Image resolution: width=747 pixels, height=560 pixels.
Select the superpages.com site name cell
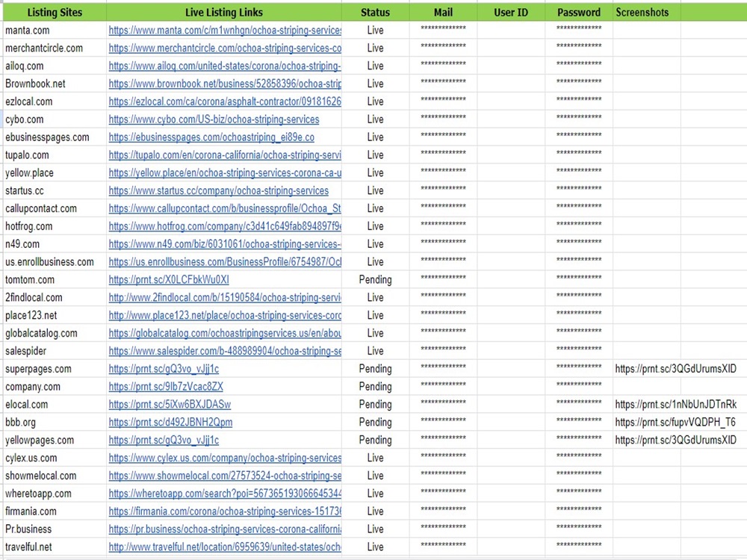pyautogui.click(x=55, y=369)
